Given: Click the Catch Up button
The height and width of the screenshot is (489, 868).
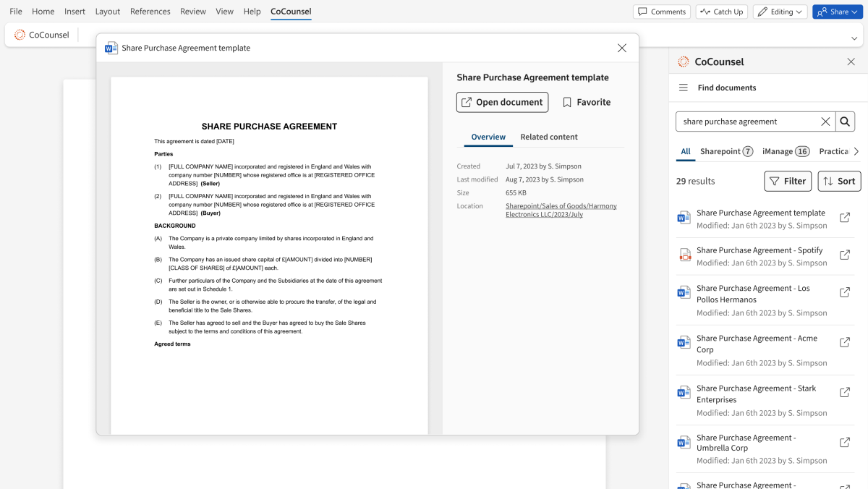Looking at the screenshot, I should point(722,12).
